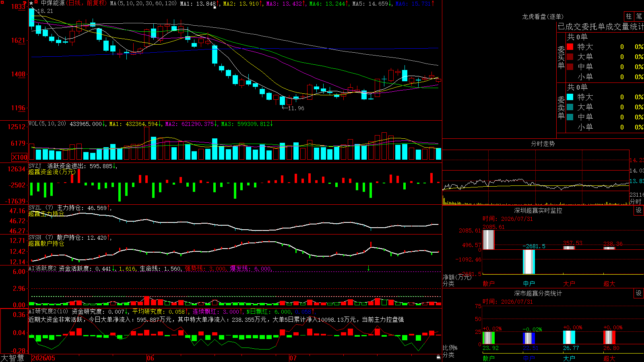Click the 分时走势 panel title
Screen dimensions: 644x362
[543, 144]
